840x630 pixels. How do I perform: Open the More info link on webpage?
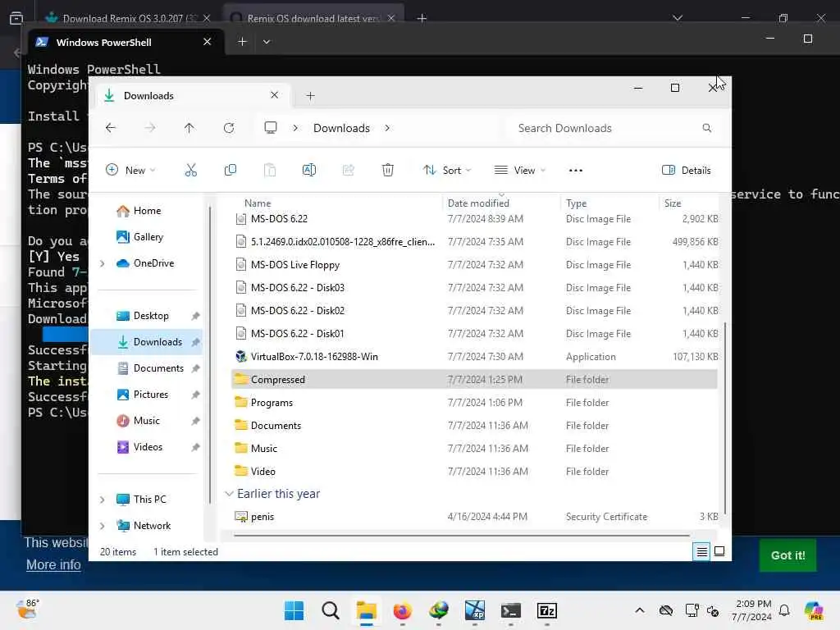(x=53, y=564)
